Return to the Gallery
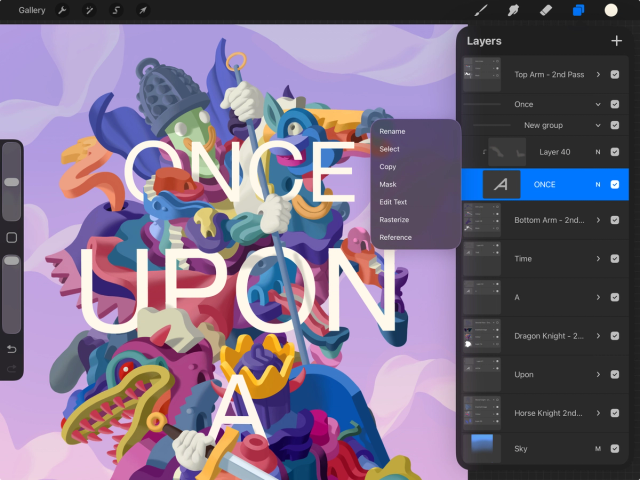This screenshot has height=480, width=640. tap(32, 10)
